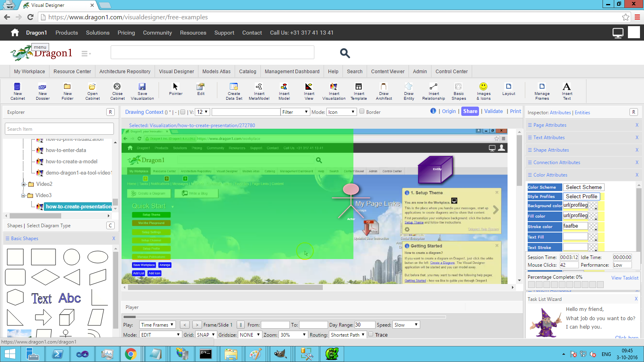Click the home icon in top navigation
Viewport: 644px width, 362px height.
click(x=15, y=33)
